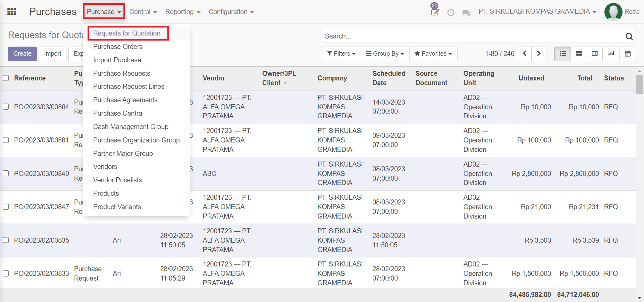644x302 pixels.
Task: Switch to calendar view
Action: tap(628, 54)
